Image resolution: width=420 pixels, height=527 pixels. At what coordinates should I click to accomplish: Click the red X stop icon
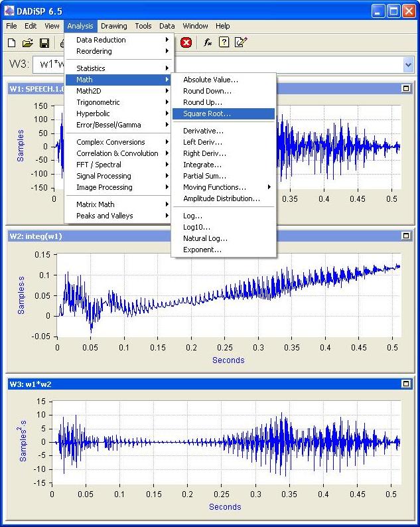pos(186,42)
